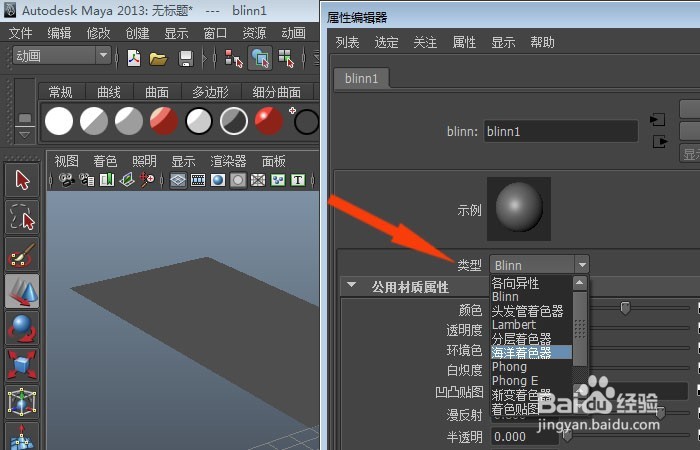The width and height of the screenshot is (700, 450).
Task: Open the 列表 menu in Attribute Editor
Action: point(347,42)
